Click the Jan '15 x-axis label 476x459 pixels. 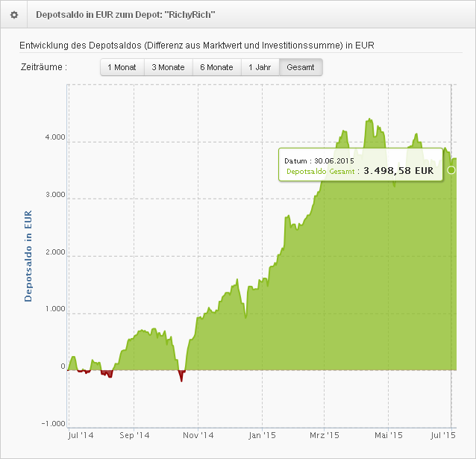coord(262,434)
